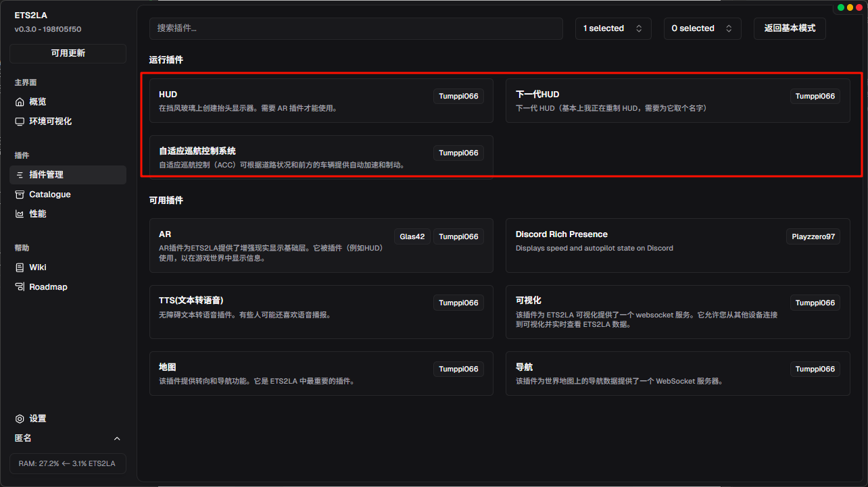Click the 搜索插件 search field
The image size is (868, 487).
[x=356, y=28]
